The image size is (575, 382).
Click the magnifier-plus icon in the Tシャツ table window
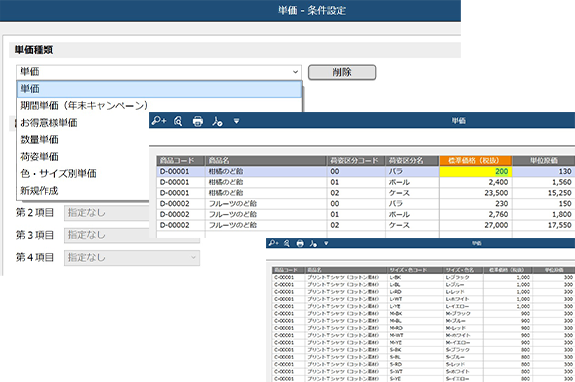[274, 243]
